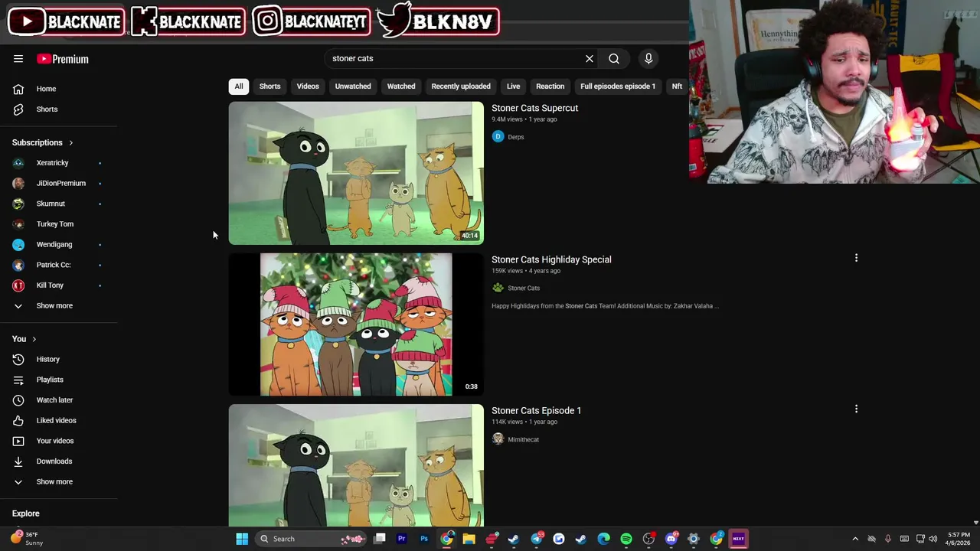Open Premiere Pro from the taskbar
Image resolution: width=980 pixels, height=551 pixels.
coord(402,539)
